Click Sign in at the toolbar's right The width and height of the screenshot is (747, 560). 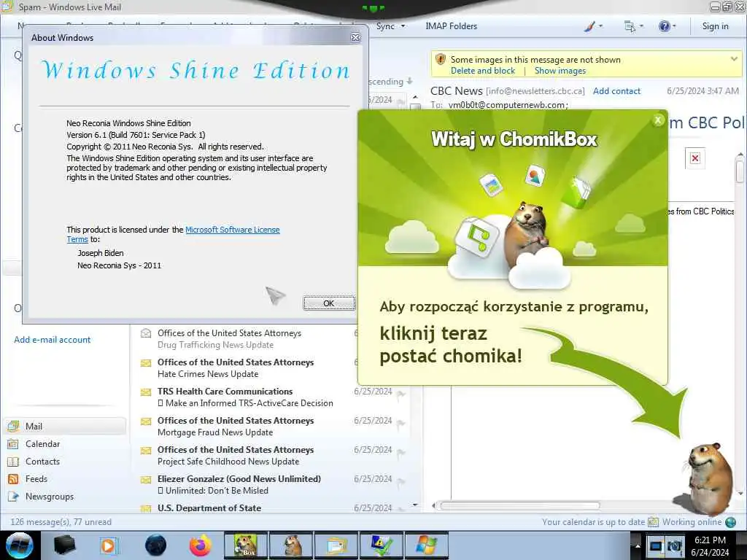pos(715,26)
